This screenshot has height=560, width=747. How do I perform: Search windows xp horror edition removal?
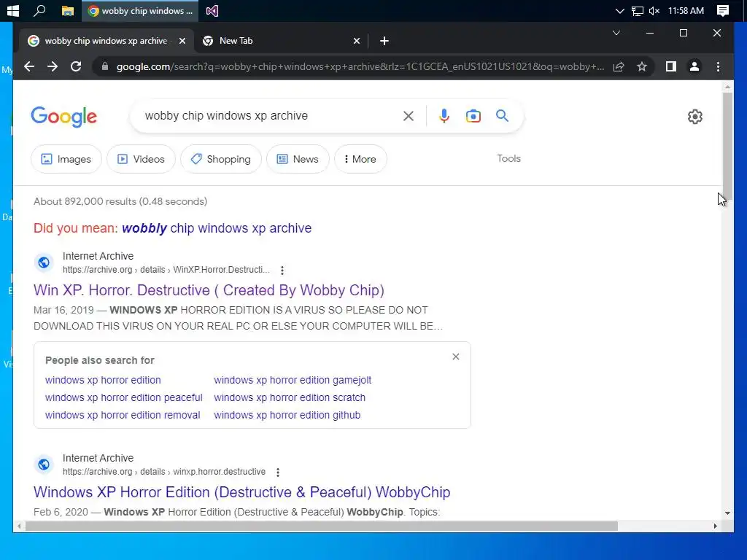point(123,415)
